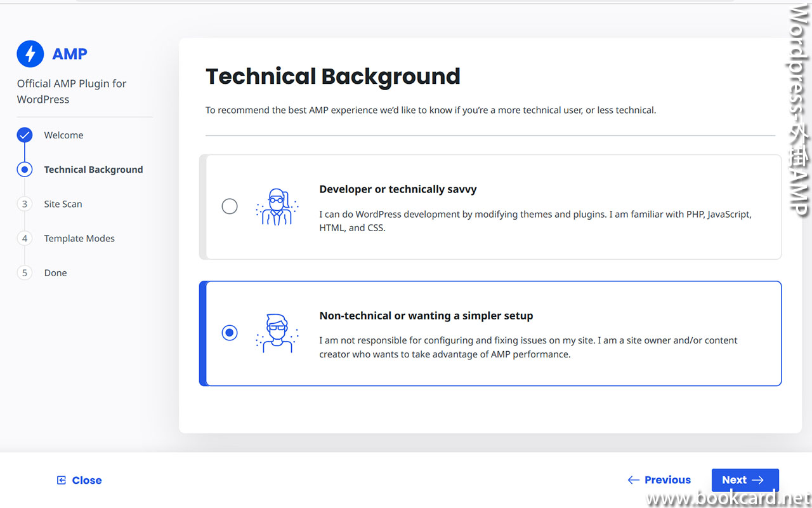Click the non-technical user avatar illustration
The height and width of the screenshot is (508, 812).
click(x=277, y=333)
